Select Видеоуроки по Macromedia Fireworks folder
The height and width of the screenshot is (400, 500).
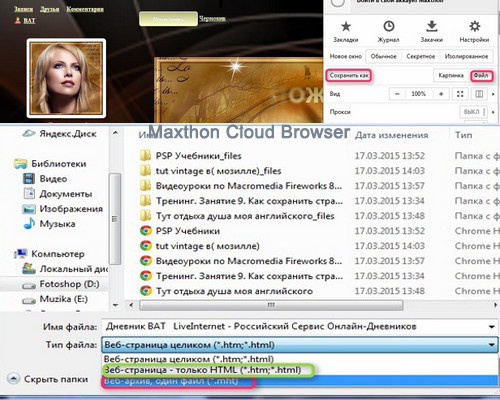pos(241,186)
